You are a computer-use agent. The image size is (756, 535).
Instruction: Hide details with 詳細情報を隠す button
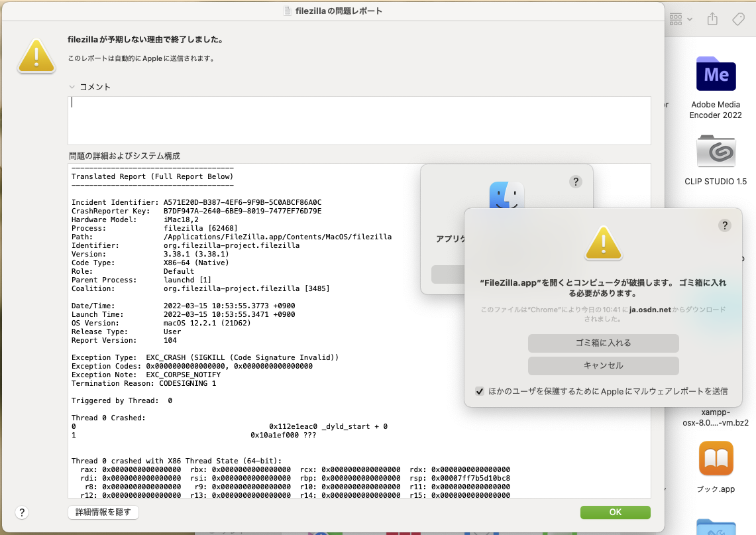[103, 512]
